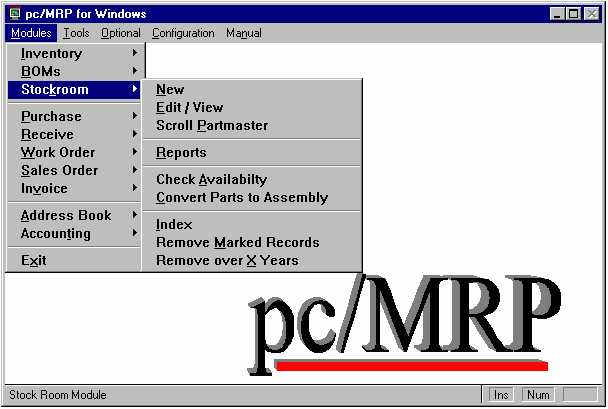
Task: Expand the Sales Order submenu arrow
Action: (x=135, y=170)
